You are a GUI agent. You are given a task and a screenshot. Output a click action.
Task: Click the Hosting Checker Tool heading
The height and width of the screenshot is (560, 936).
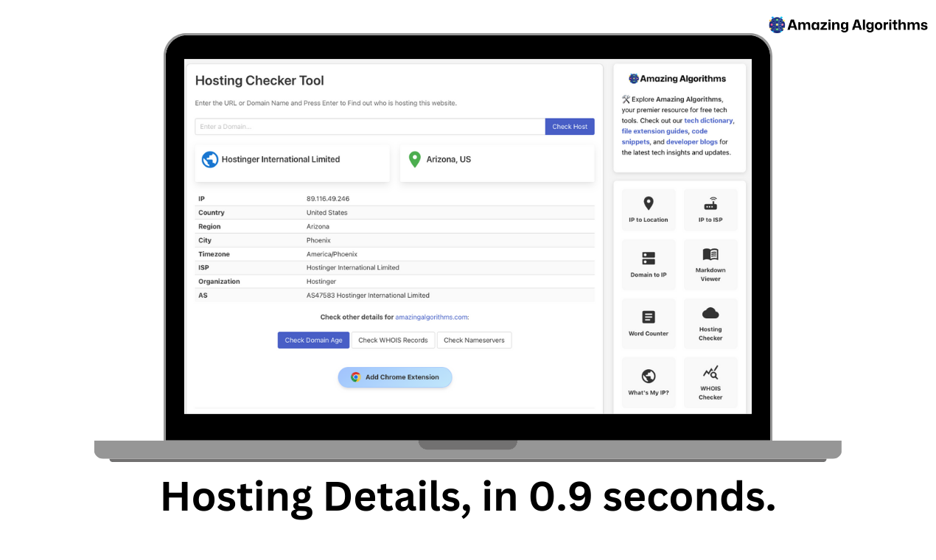tap(259, 81)
